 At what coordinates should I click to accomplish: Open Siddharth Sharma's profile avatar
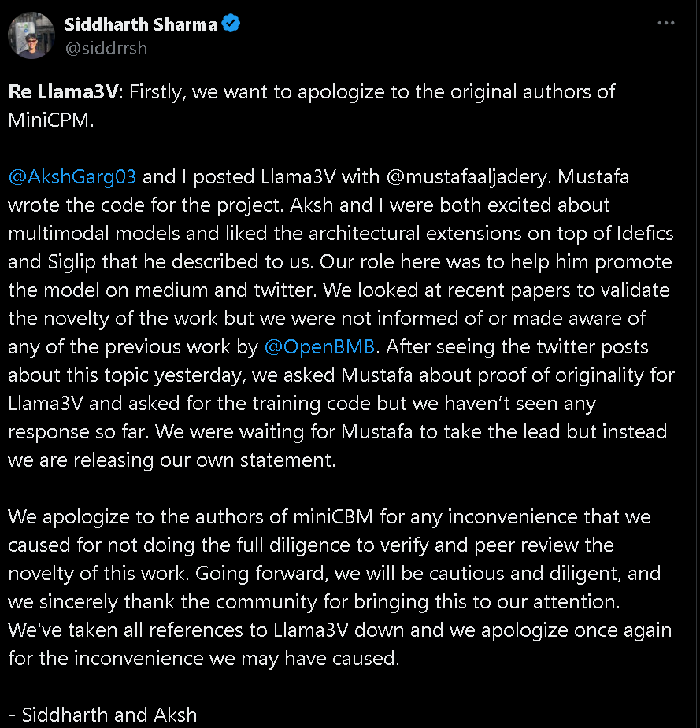(31, 35)
